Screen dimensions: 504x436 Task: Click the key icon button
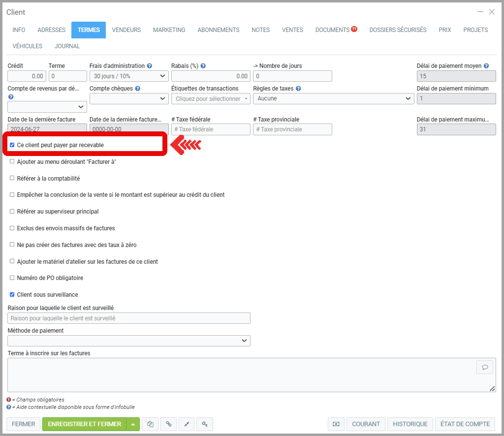pyautogui.click(x=205, y=424)
